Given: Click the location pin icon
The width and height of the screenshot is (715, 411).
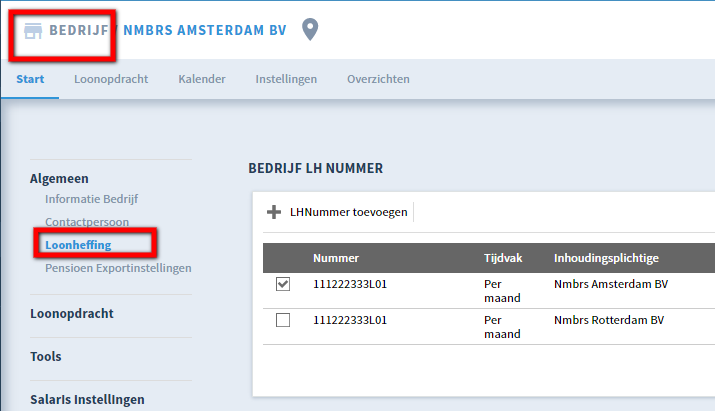Looking at the screenshot, I should pos(310,30).
